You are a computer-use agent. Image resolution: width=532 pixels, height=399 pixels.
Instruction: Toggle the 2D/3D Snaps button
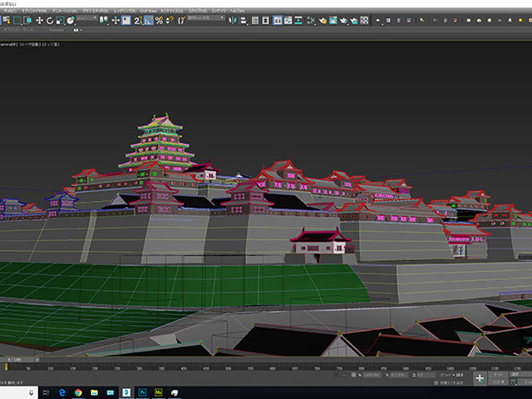point(138,20)
